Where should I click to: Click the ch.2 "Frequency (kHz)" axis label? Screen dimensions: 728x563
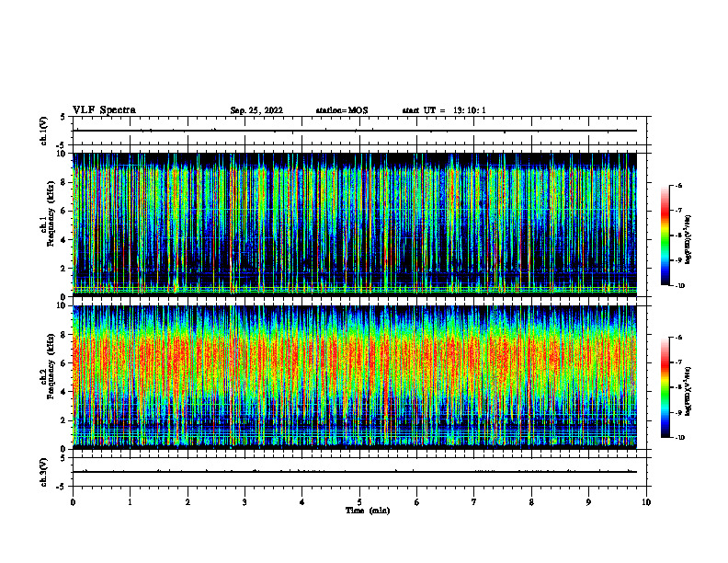pos(51,365)
